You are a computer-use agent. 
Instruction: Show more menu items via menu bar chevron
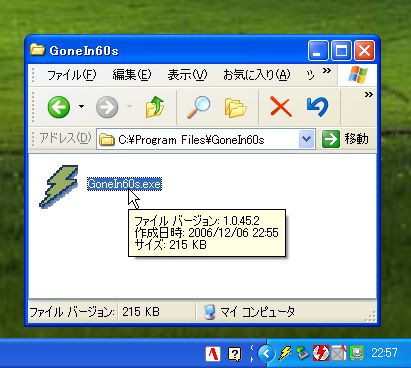[x=327, y=70]
